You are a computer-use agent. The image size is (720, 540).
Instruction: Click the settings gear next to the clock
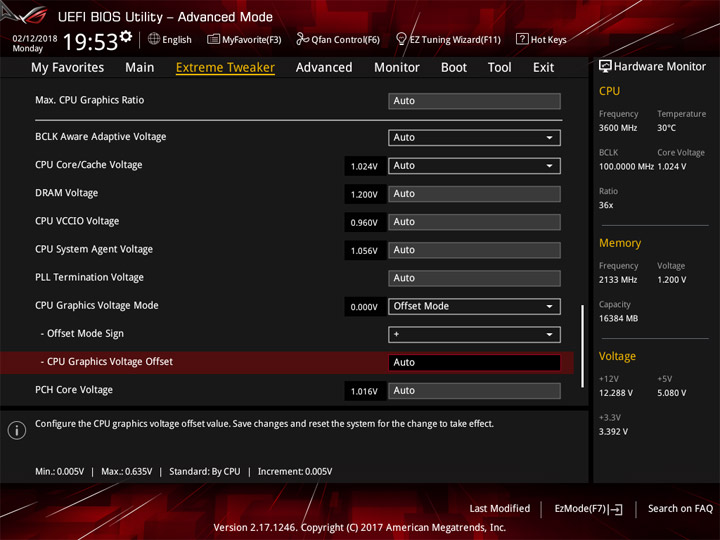pyautogui.click(x=126, y=36)
